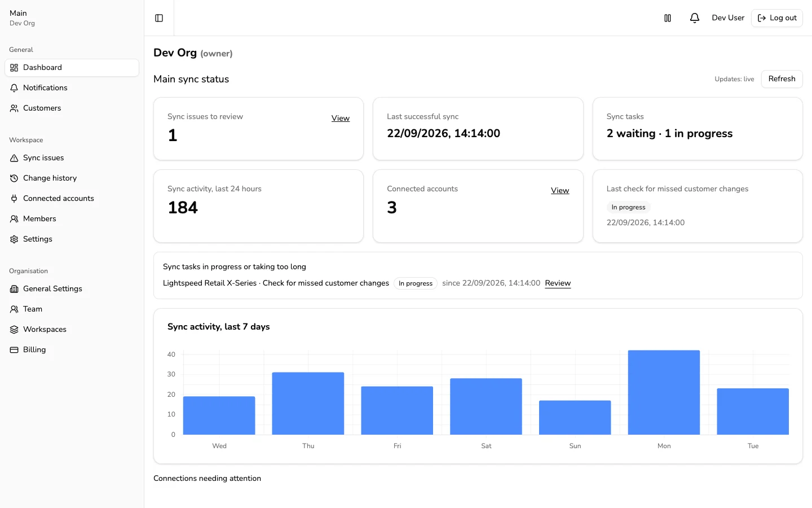This screenshot has width=812, height=508.
Task: Click the General Settings building icon
Action: pyautogui.click(x=14, y=289)
